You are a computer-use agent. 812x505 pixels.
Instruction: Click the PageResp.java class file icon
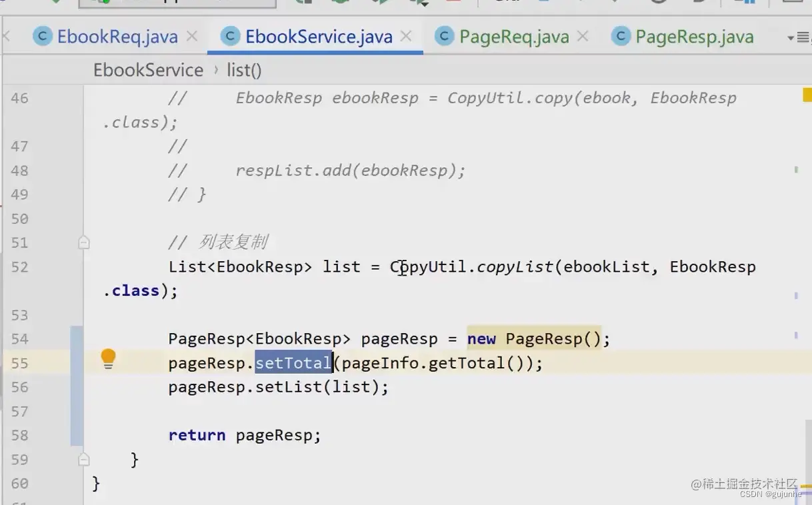[x=621, y=36]
